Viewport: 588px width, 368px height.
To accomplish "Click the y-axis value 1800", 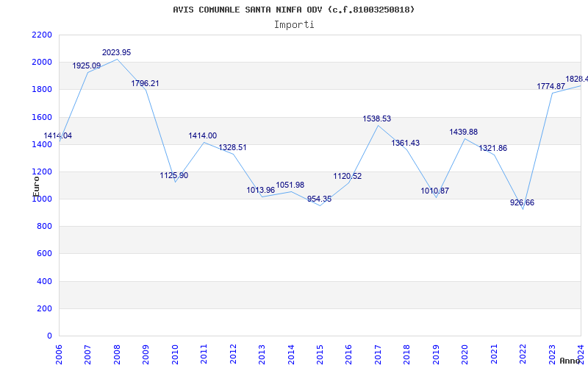I will 42,89.
